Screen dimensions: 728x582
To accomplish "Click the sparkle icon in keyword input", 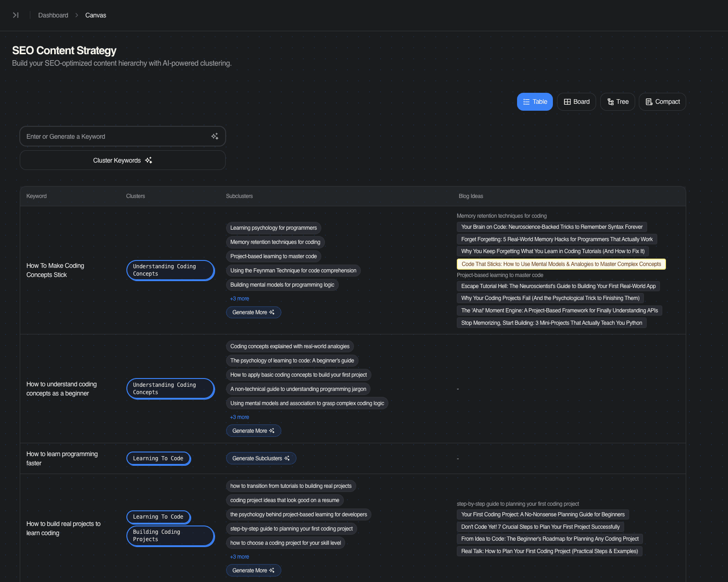I will pos(215,136).
